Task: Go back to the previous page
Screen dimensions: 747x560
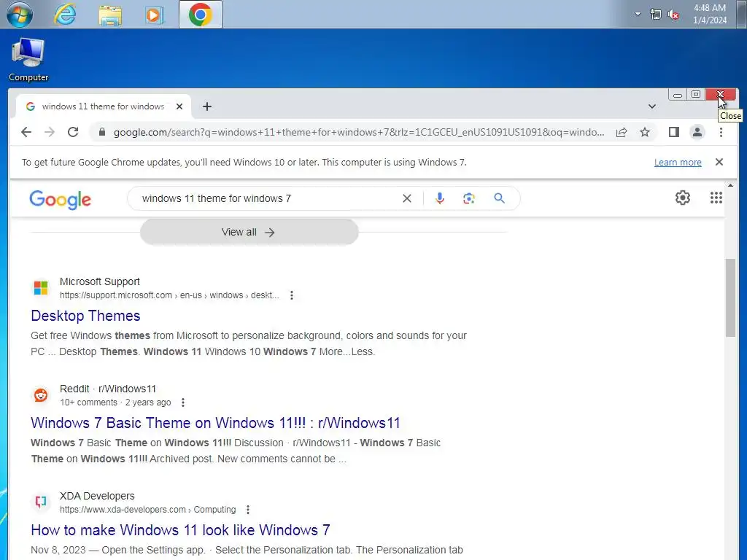Action: 26,132
